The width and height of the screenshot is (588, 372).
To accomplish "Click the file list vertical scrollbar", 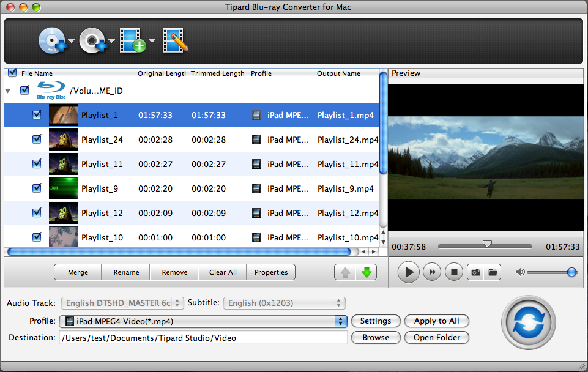I will 383,123.
